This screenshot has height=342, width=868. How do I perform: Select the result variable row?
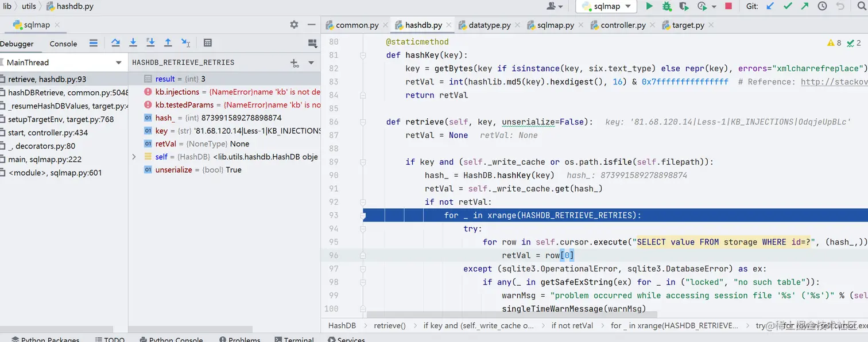click(224, 79)
